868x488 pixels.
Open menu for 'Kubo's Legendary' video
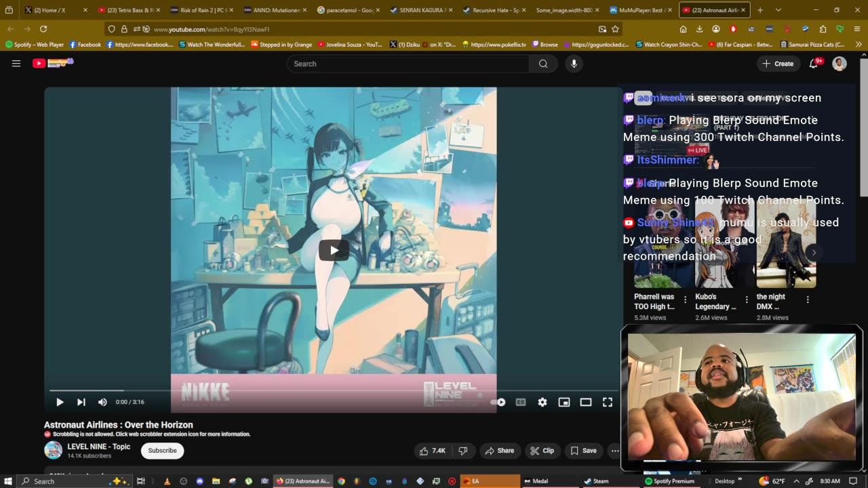(x=747, y=300)
